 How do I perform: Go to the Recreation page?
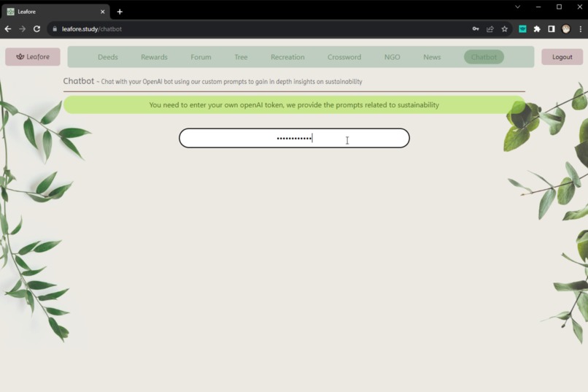point(287,57)
